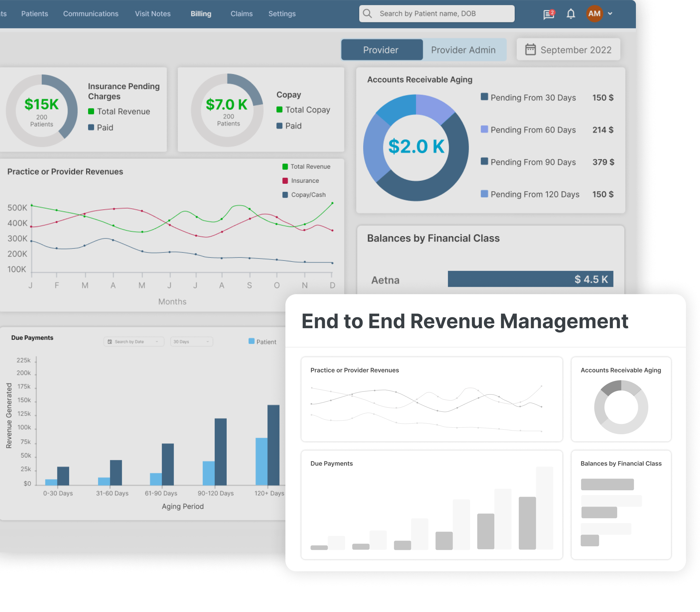Click the $2.0 K donut chart center
This screenshot has width=700, height=612.
click(416, 147)
